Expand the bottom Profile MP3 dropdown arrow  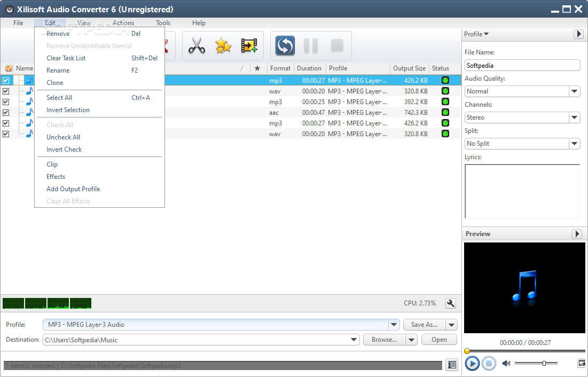click(x=394, y=325)
